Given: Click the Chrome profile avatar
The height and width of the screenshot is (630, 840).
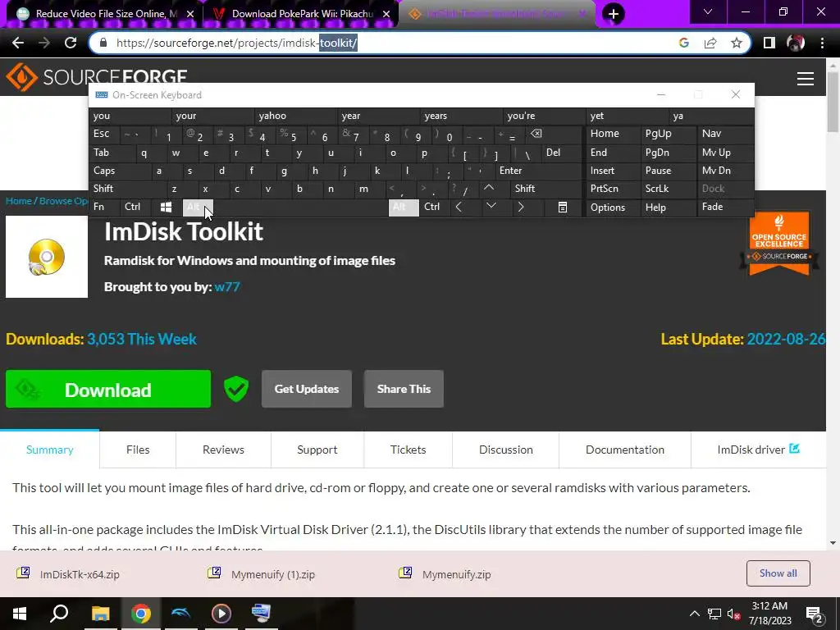Looking at the screenshot, I should [x=796, y=43].
